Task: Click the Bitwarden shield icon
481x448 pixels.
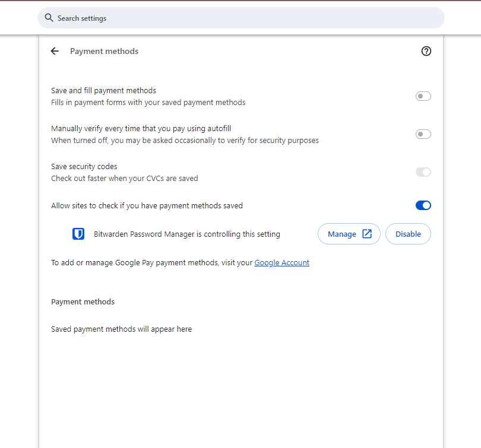Action: (78, 234)
